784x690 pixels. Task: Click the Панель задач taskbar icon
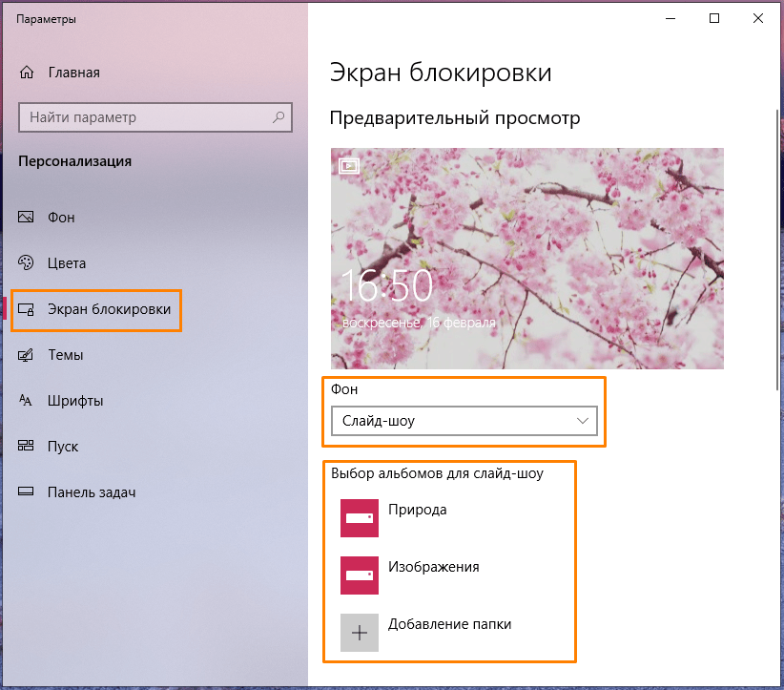click(x=26, y=491)
